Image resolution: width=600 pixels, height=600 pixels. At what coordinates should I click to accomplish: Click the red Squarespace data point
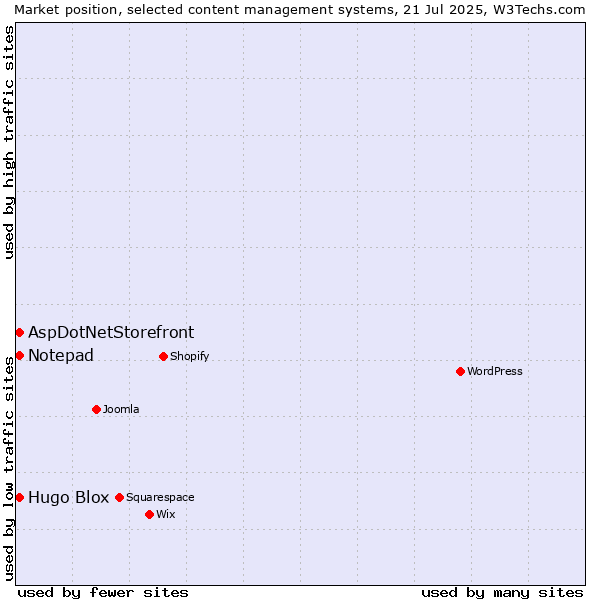(x=119, y=497)
